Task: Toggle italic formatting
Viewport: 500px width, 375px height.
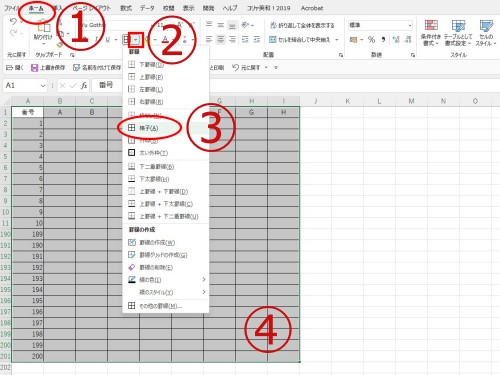Action: coord(97,40)
